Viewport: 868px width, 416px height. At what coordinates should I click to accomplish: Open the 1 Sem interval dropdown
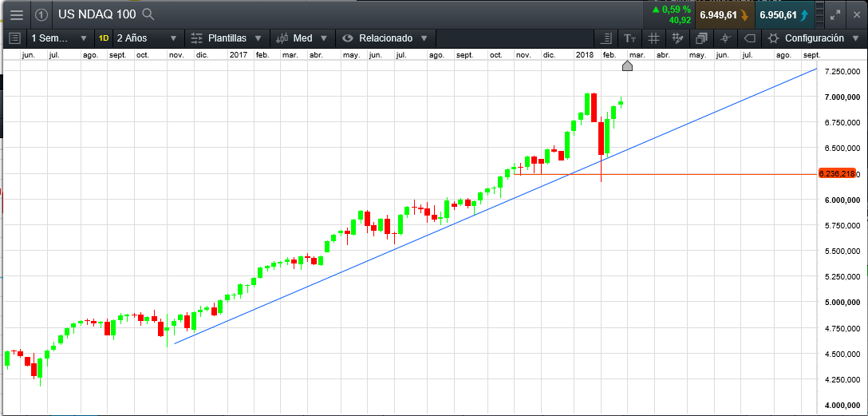[x=59, y=38]
